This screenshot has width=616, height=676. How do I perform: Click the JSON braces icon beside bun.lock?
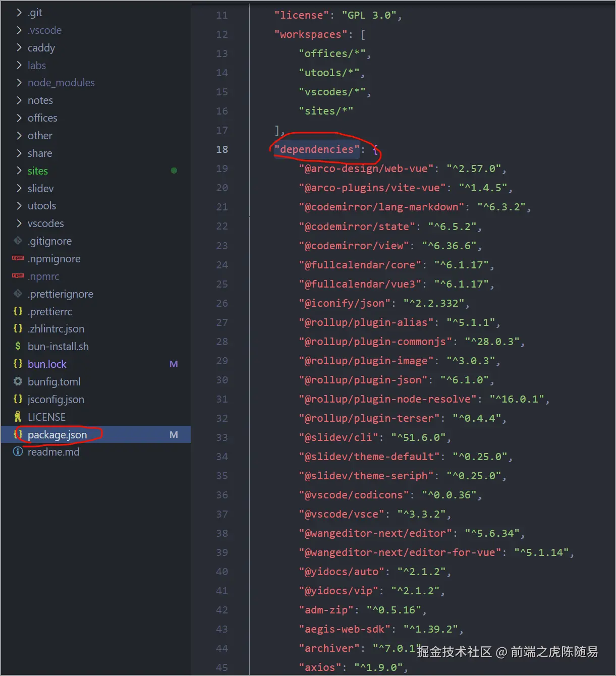(x=18, y=364)
